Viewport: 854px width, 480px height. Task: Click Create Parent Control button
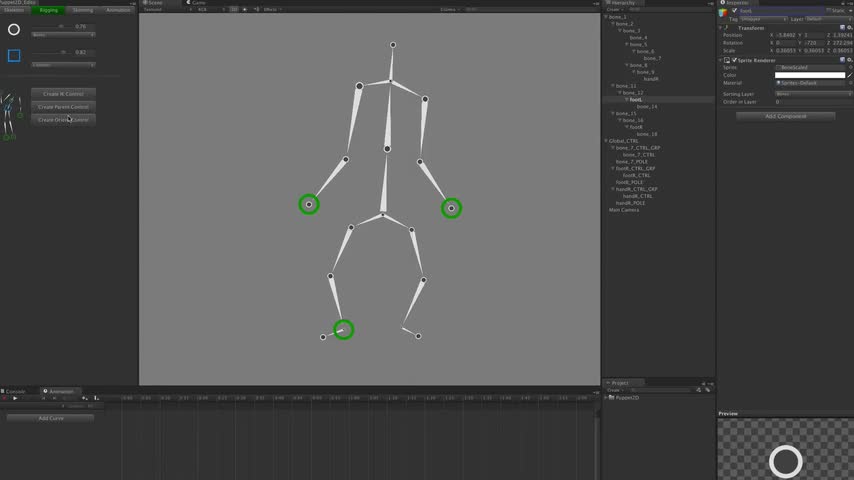coord(63,107)
